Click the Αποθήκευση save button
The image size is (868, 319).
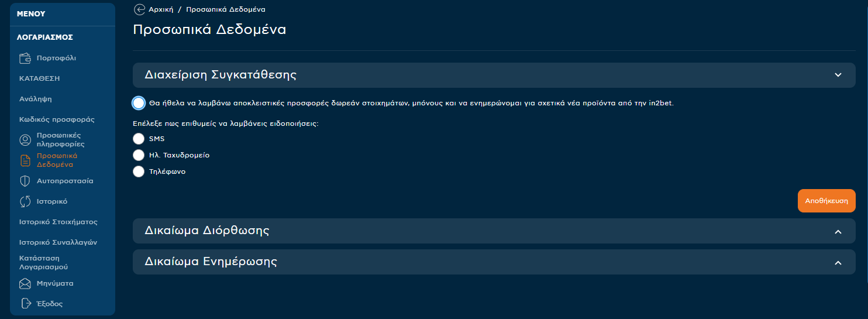point(826,201)
